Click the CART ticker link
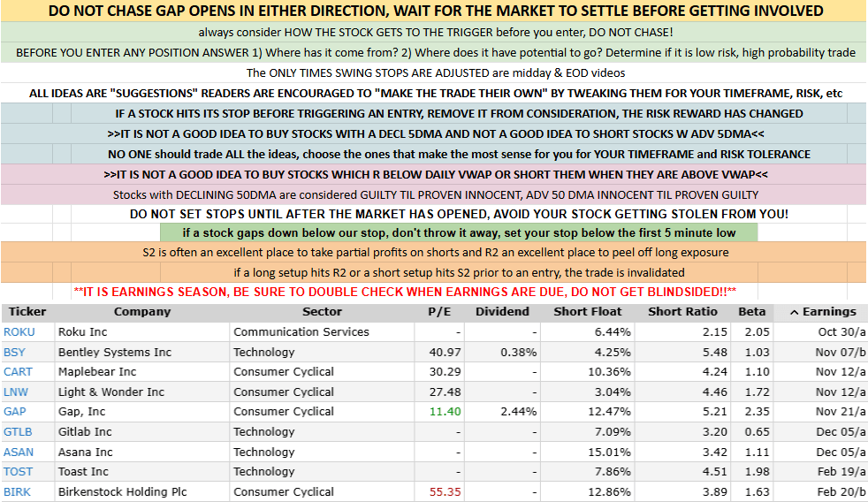 tap(18, 371)
